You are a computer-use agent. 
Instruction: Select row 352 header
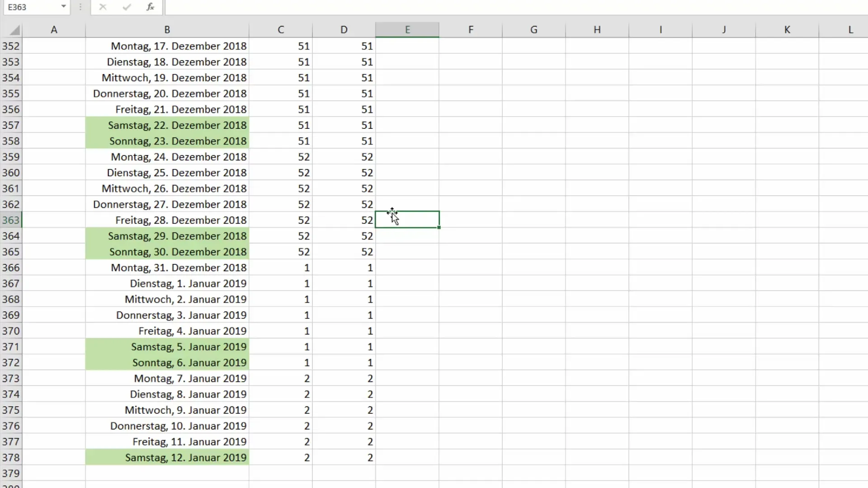click(x=11, y=46)
